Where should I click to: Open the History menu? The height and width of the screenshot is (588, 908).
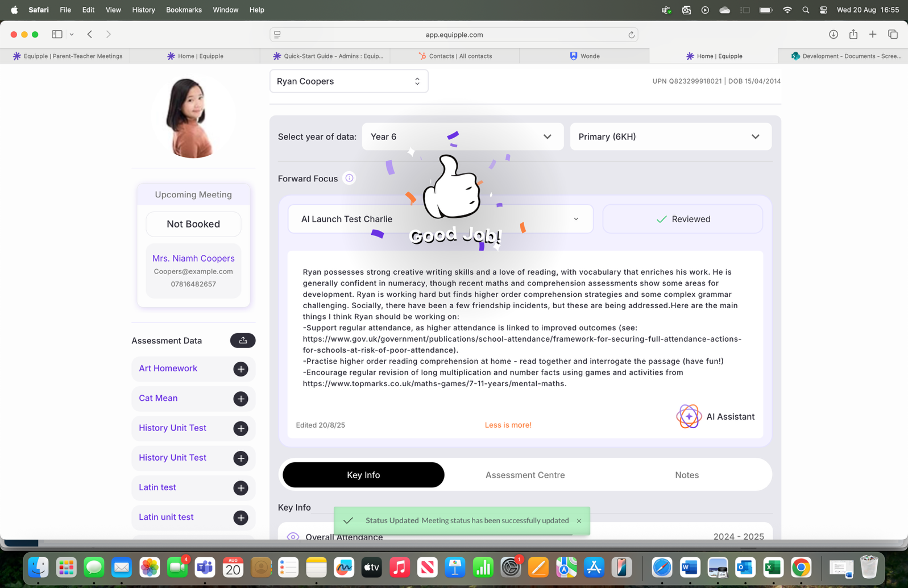[x=143, y=10]
